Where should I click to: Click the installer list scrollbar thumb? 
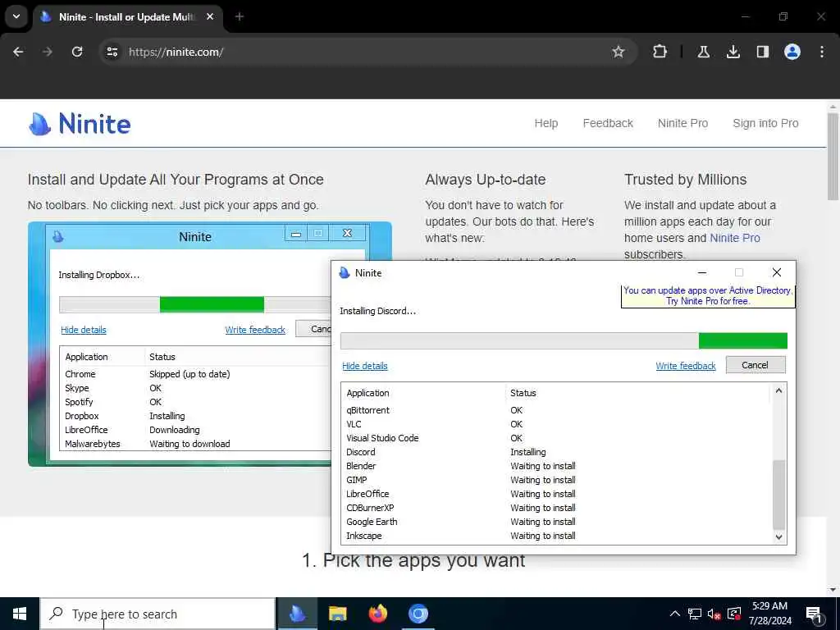tap(779, 495)
